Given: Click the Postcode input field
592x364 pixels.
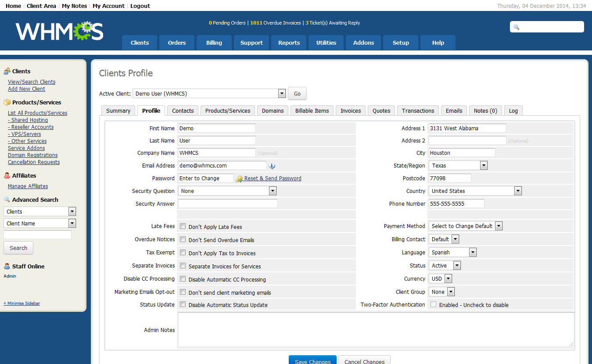Looking at the screenshot, I should point(450,178).
